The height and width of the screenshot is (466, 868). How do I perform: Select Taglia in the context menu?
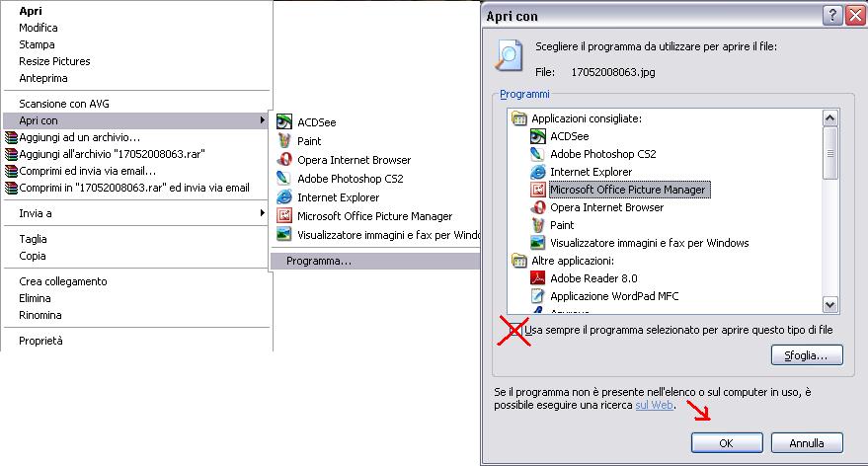(x=33, y=239)
